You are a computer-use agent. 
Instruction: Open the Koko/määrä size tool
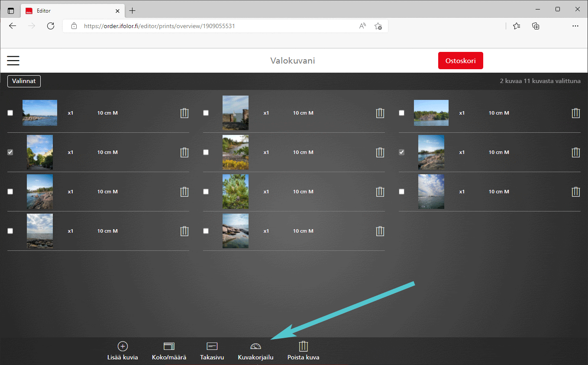click(x=169, y=346)
